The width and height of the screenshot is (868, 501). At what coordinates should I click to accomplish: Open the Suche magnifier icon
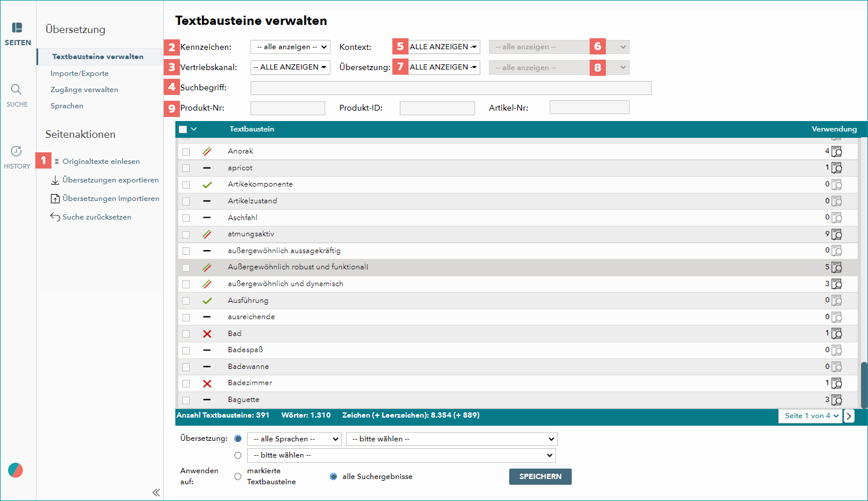point(16,89)
